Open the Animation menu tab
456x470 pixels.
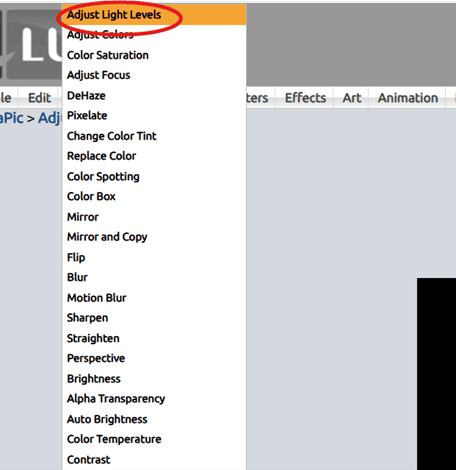coord(408,98)
